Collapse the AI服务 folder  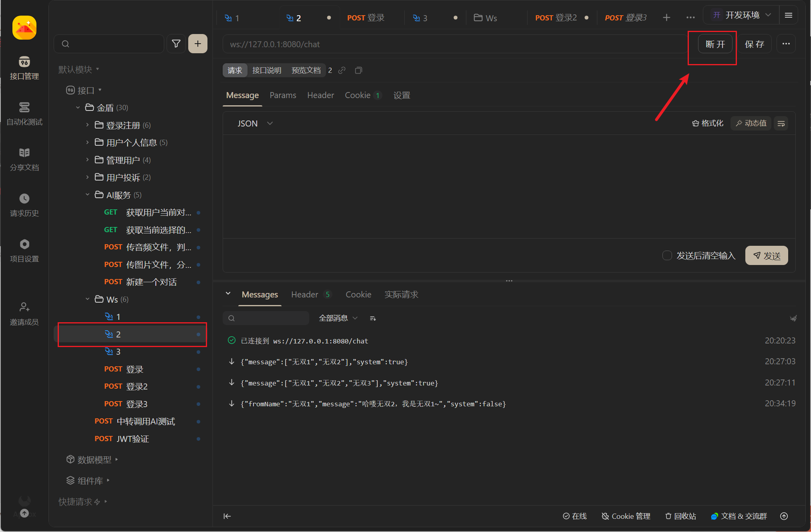point(87,195)
